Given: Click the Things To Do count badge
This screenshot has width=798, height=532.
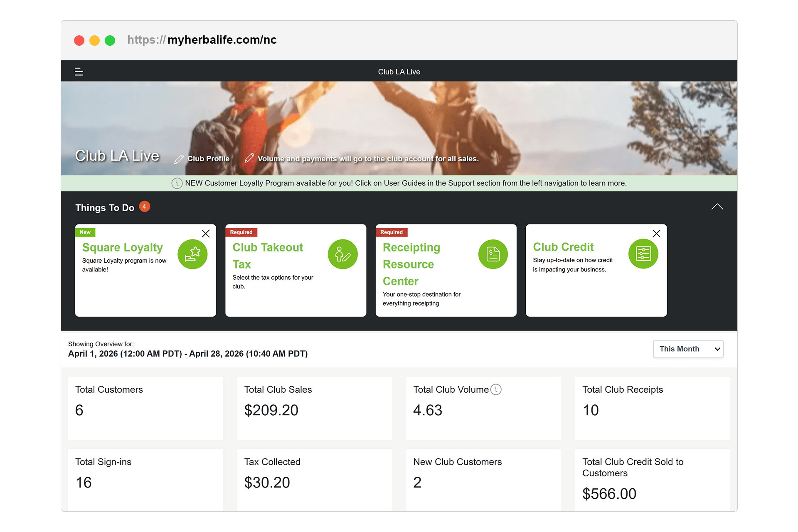Looking at the screenshot, I should (144, 207).
